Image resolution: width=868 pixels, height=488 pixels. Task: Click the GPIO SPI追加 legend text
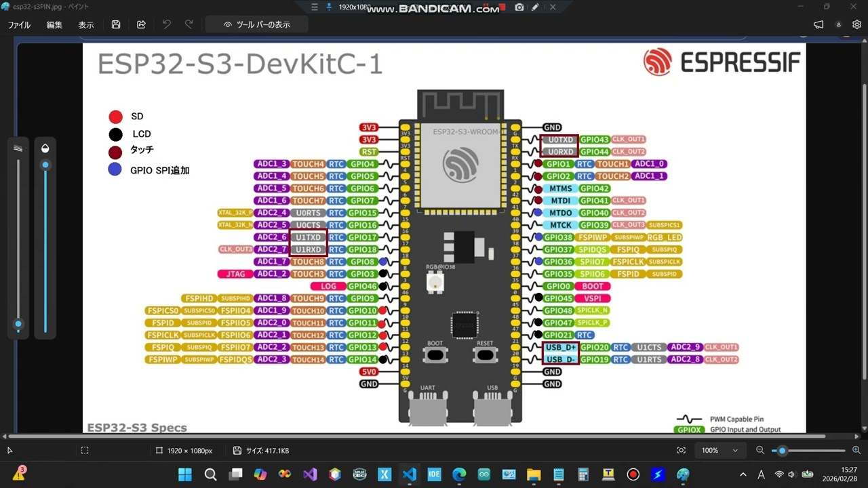point(160,170)
